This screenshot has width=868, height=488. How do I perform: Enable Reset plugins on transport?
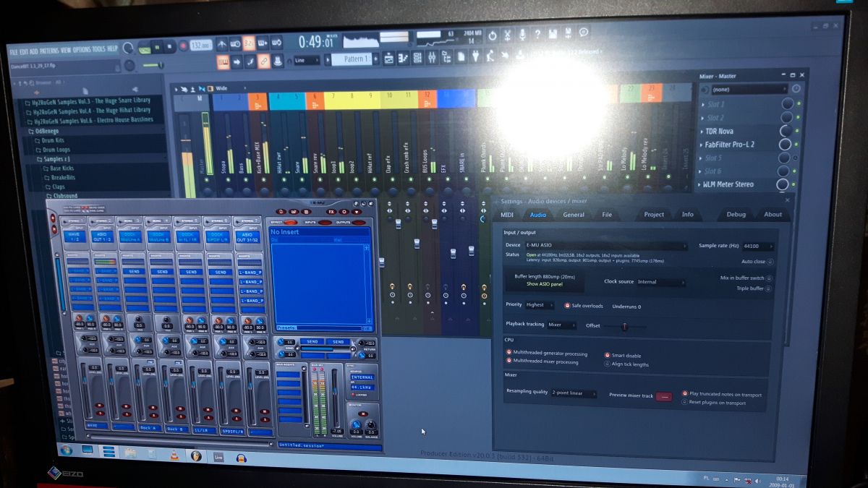(x=714, y=403)
